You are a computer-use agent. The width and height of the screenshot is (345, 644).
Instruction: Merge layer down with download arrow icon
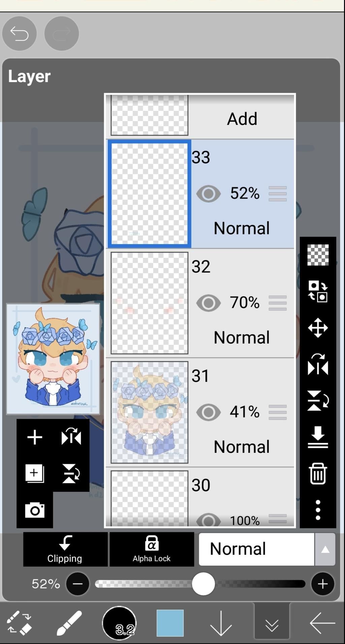(318, 437)
